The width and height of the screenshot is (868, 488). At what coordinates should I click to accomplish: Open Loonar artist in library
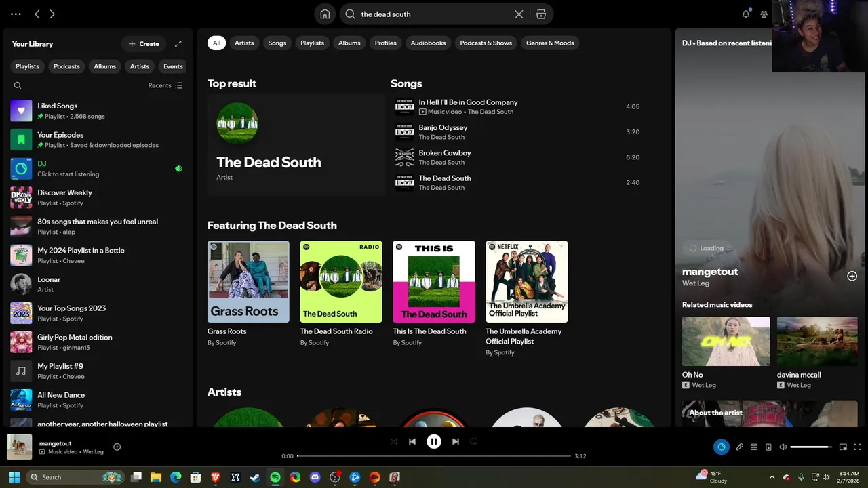click(98, 284)
